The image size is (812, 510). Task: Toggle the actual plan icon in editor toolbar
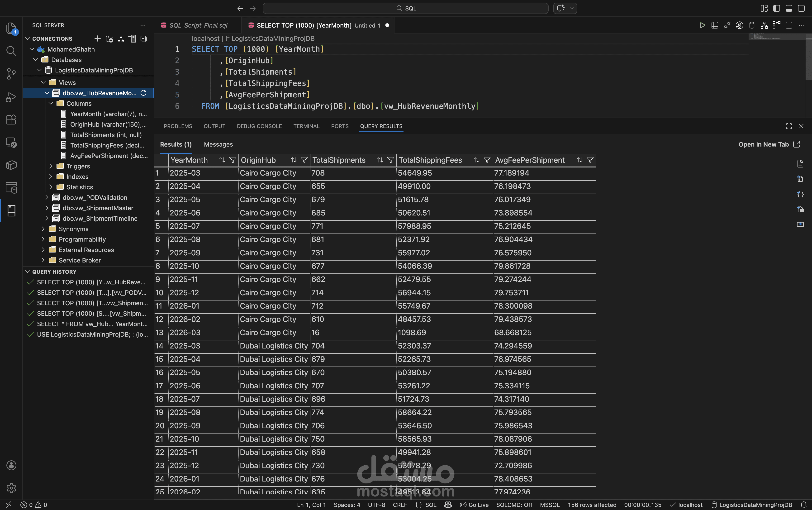[x=776, y=25]
